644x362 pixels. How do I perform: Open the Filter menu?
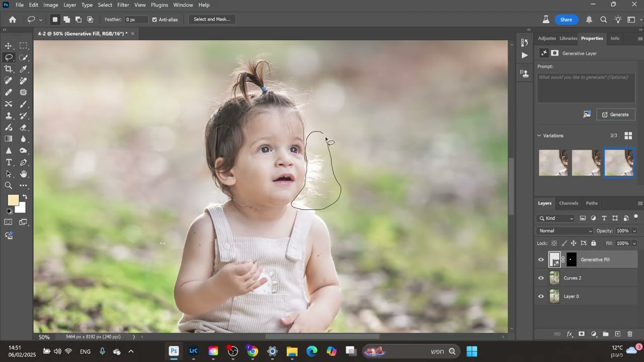[123, 5]
